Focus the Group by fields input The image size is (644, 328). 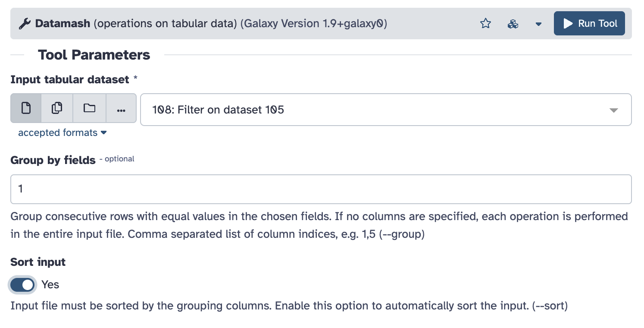321,189
